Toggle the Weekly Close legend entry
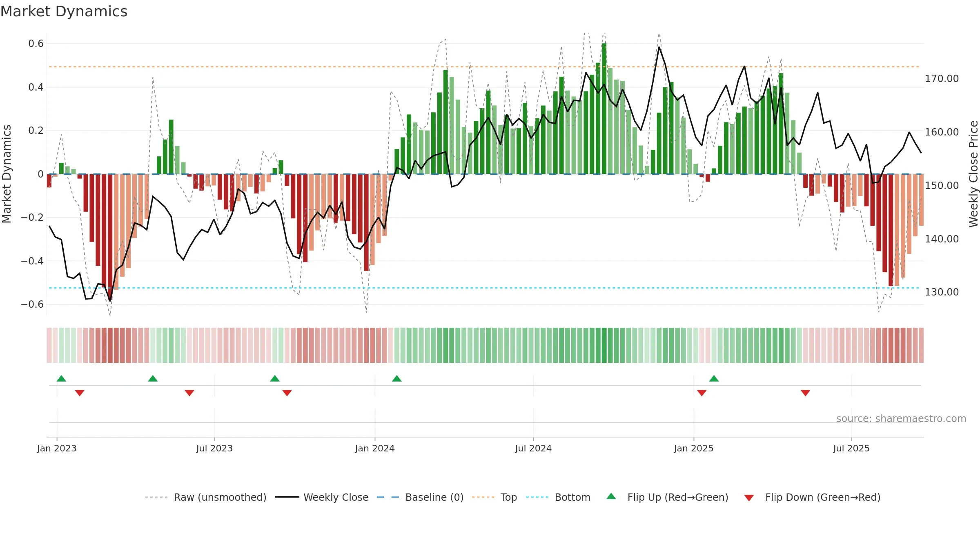The width and height of the screenshot is (980, 551). point(321,497)
